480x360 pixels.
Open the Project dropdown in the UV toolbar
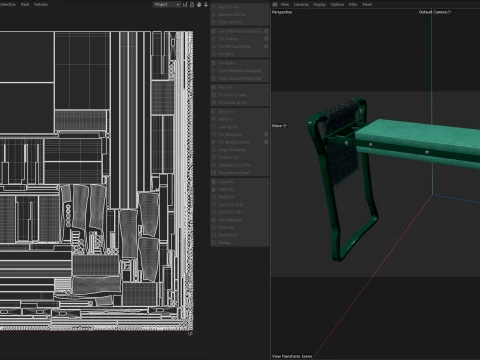pyautogui.click(x=167, y=4)
